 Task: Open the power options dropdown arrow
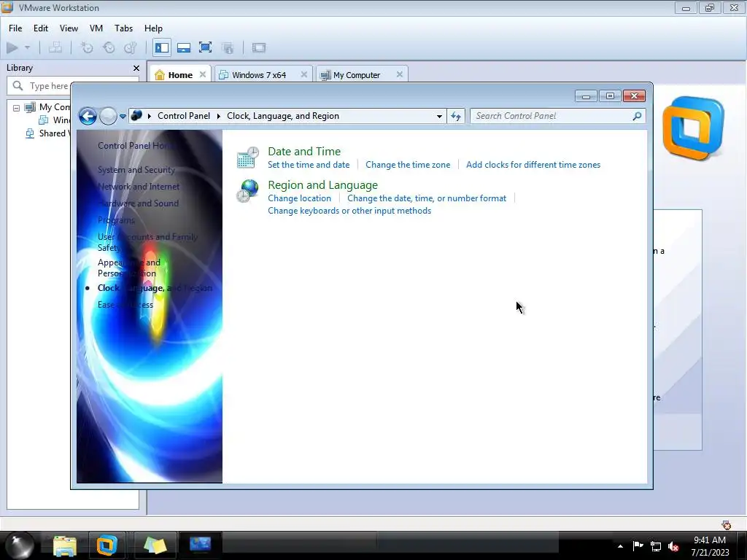27,47
